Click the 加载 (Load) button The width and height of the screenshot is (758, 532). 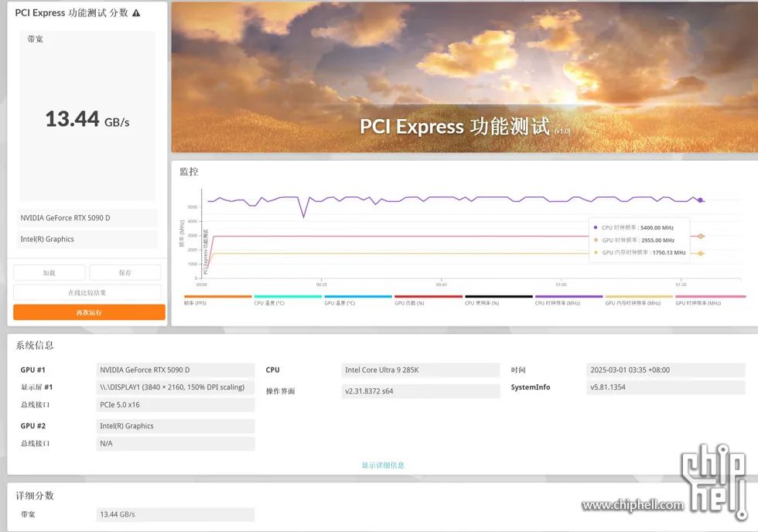[x=50, y=272]
